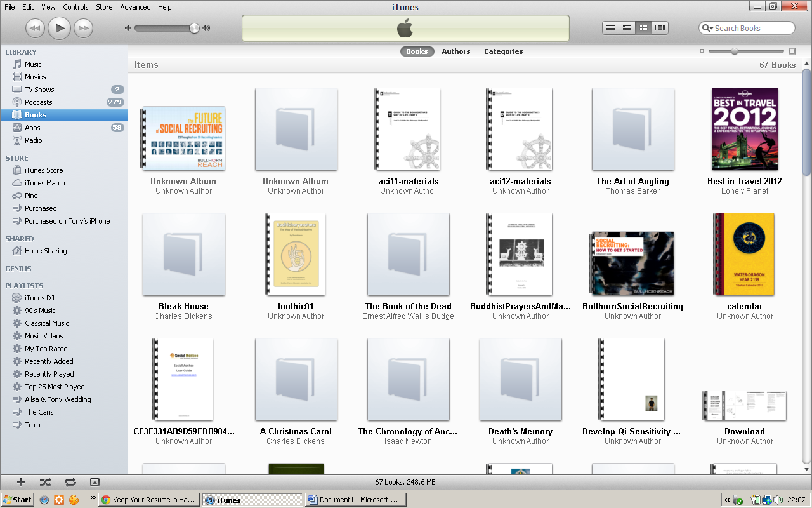Select the Tibetan calendar book cover
This screenshot has width=812, height=508.
coord(745,254)
